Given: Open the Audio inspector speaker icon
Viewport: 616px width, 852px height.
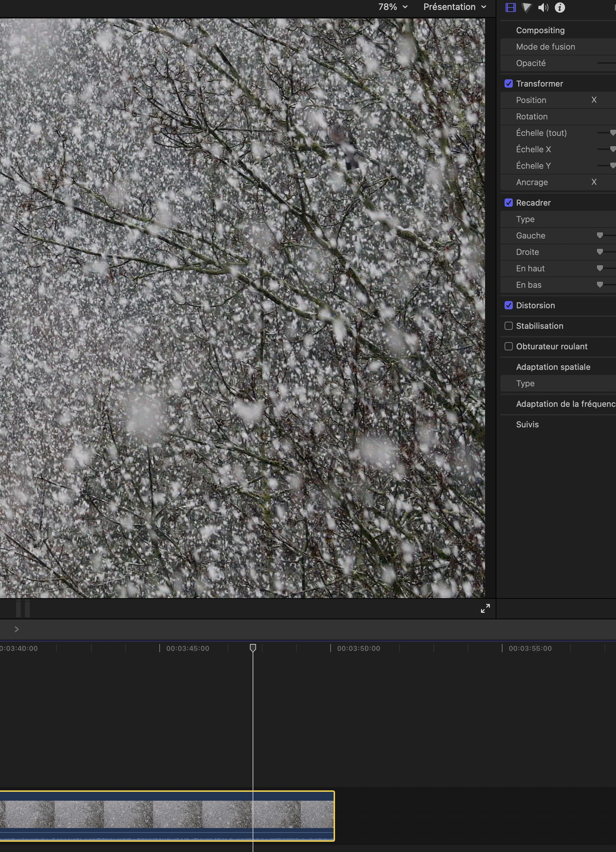Looking at the screenshot, I should (x=543, y=8).
